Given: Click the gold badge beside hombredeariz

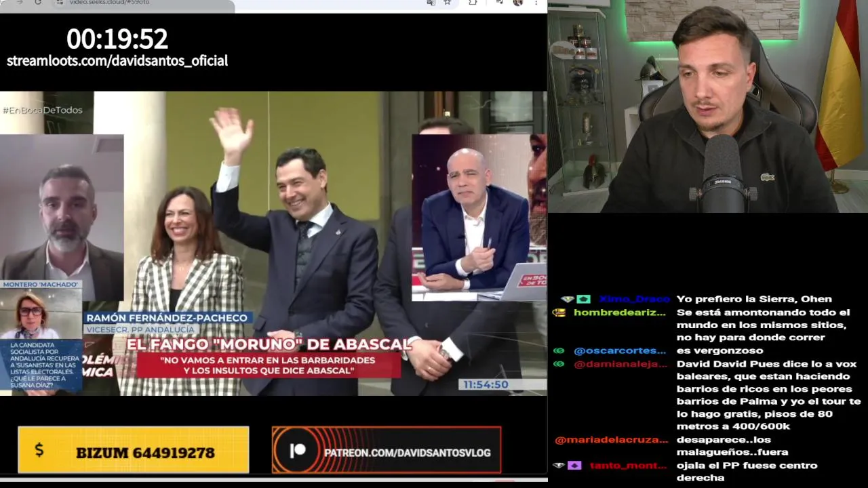Looking at the screenshot, I should point(558,312).
